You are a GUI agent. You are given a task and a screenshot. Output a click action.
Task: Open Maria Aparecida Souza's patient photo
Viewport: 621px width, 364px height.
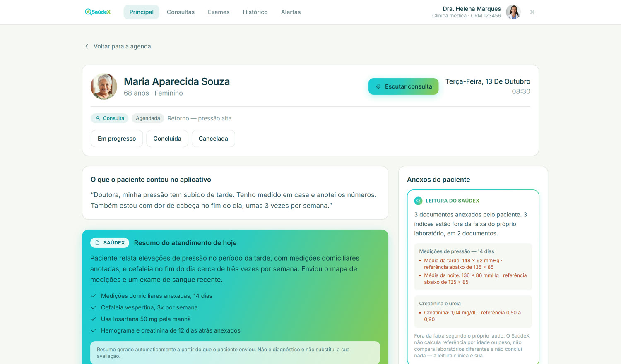pyautogui.click(x=104, y=86)
